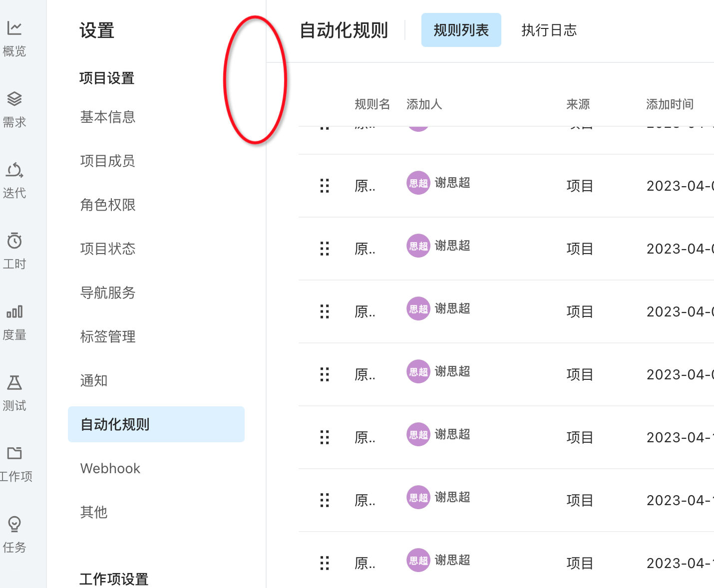Open 标签管理 tag management
The width and height of the screenshot is (714, 588).
(x=107, y=336)
